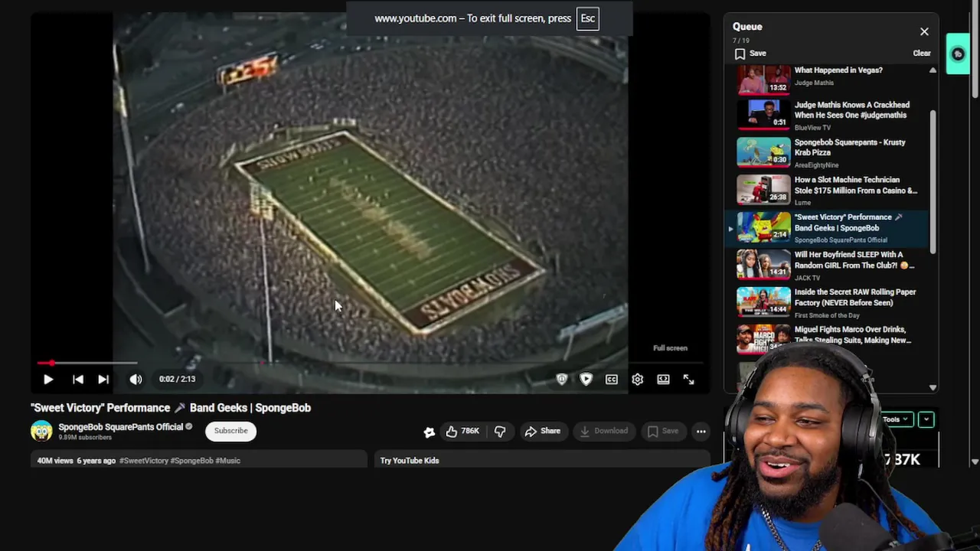
Task: Click the shield info extension icon
Action: pos(562,379)
